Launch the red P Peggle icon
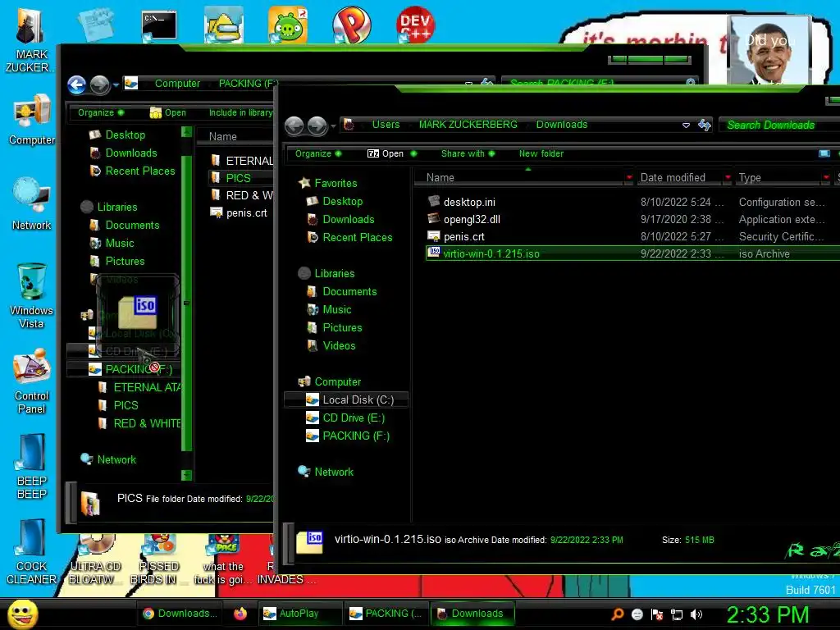The height and width of the screenshot is (630, 840). (351, 25)
